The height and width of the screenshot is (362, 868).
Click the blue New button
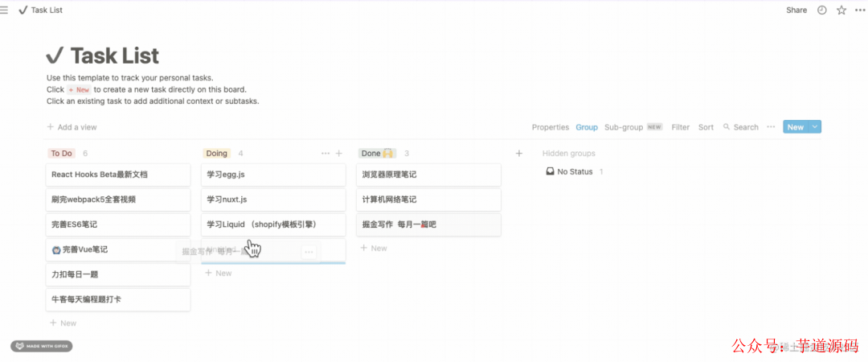coord(796,127)
